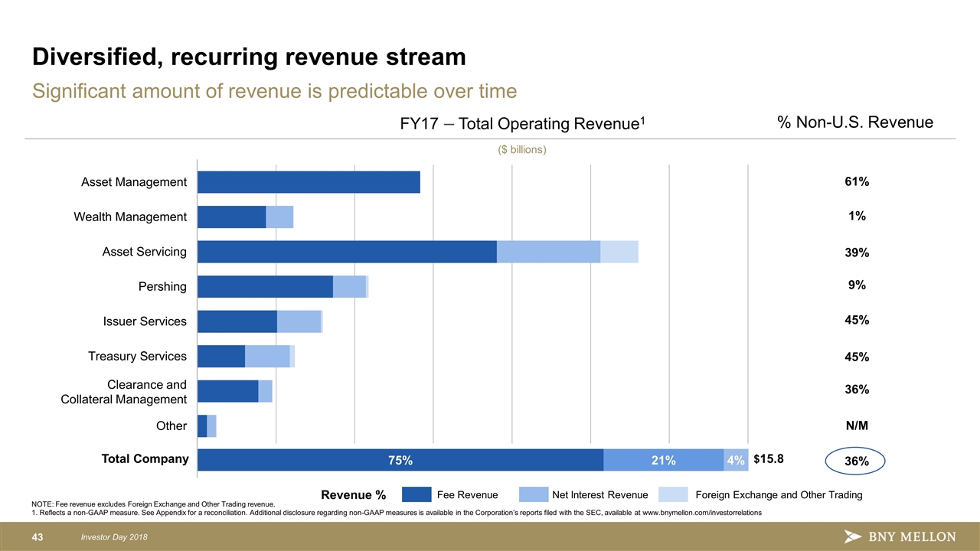Click the '1%' Wealth Management non-U.S. value
Image resolution: width=980 pixels, height=551 pixels.
click(857, 217)
